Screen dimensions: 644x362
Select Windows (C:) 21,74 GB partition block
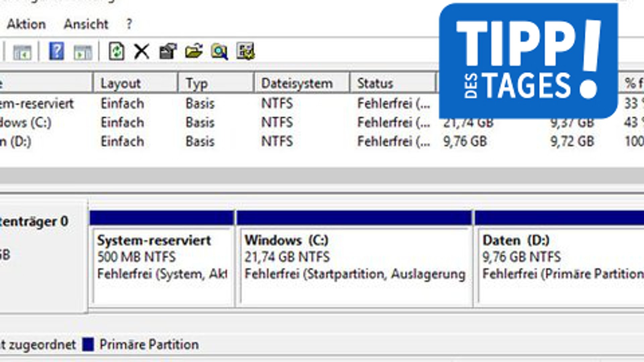point(354,259)
